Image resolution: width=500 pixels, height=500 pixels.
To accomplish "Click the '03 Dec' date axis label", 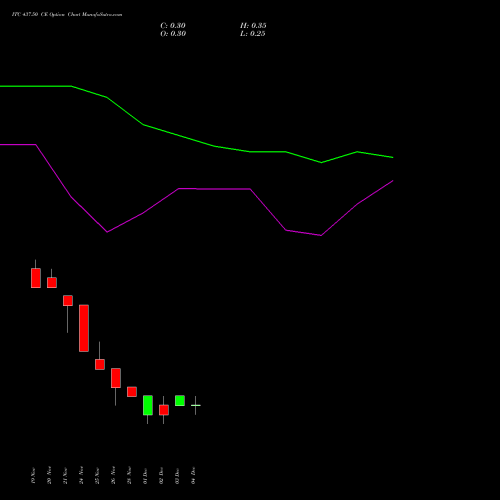I will 177,475.
